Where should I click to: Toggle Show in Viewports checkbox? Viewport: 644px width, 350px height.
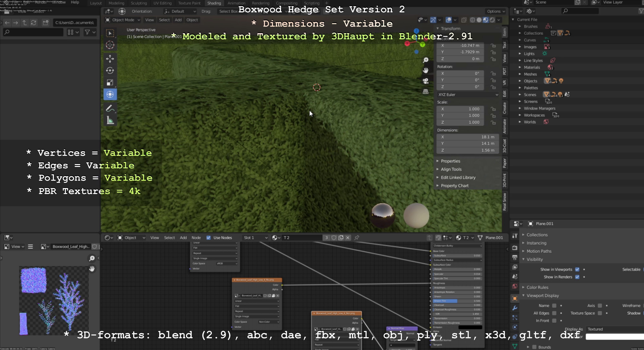pyautogui.click(x=577, y=269)
